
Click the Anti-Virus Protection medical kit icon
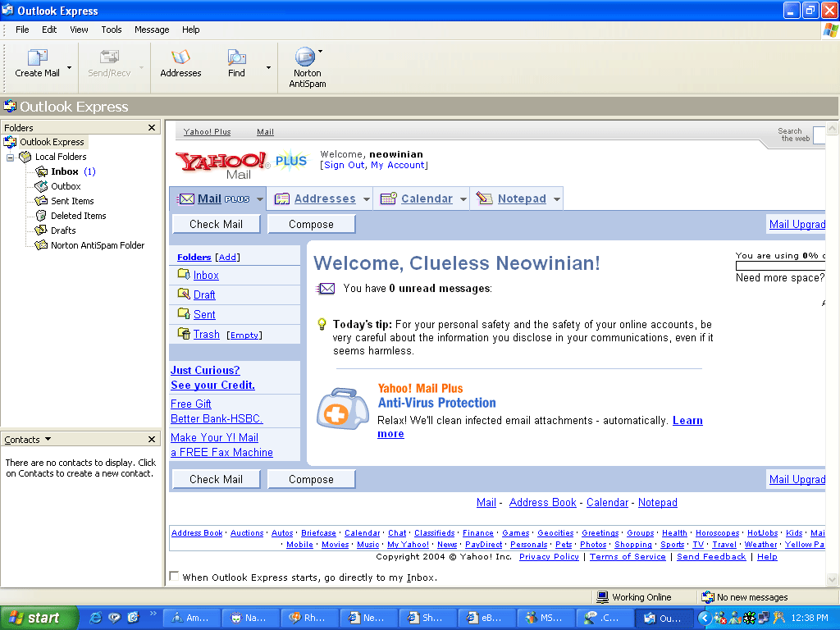[342, 409]
